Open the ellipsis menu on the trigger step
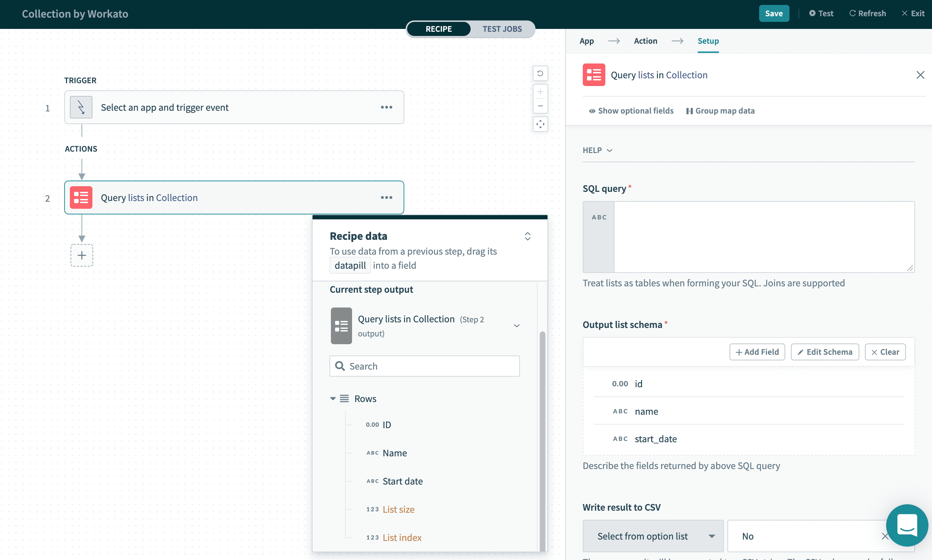This screenshot has height=560, width=932. click(386, 107)
